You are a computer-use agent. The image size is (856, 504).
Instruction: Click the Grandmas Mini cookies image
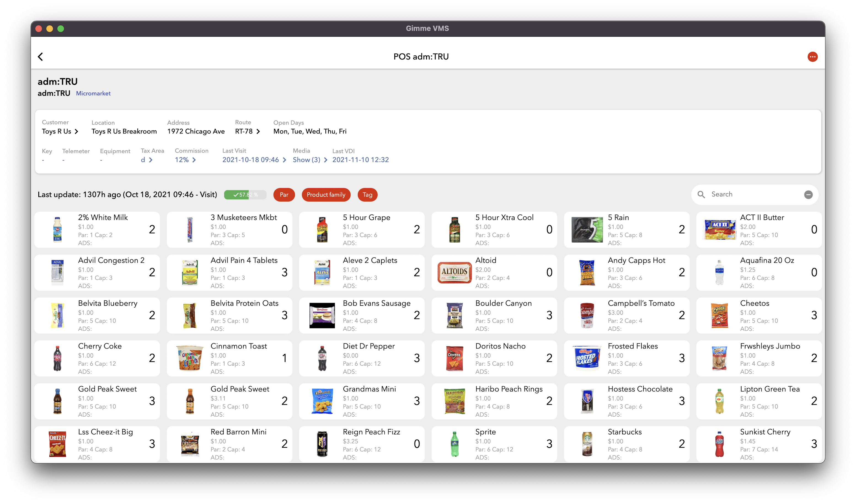(322, 401)
